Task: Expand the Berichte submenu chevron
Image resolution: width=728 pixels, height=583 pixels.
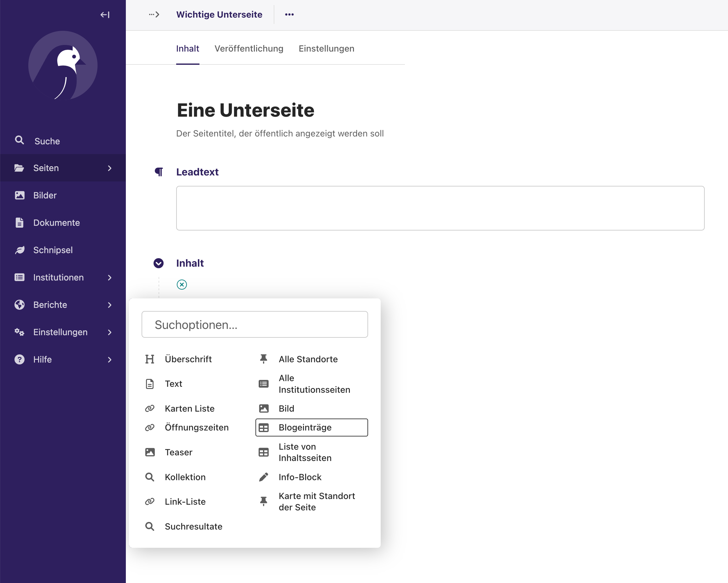Action: click(x=109, y=304)
